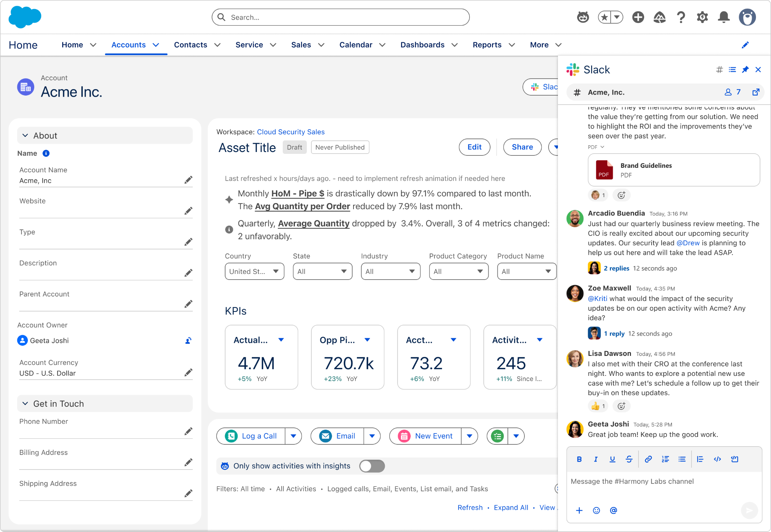Click the global Search field
771x532 pixels.
[341, 17]
